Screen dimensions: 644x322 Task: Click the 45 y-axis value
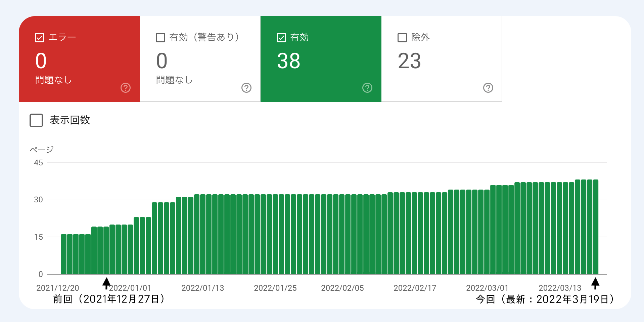click(39, 163)
